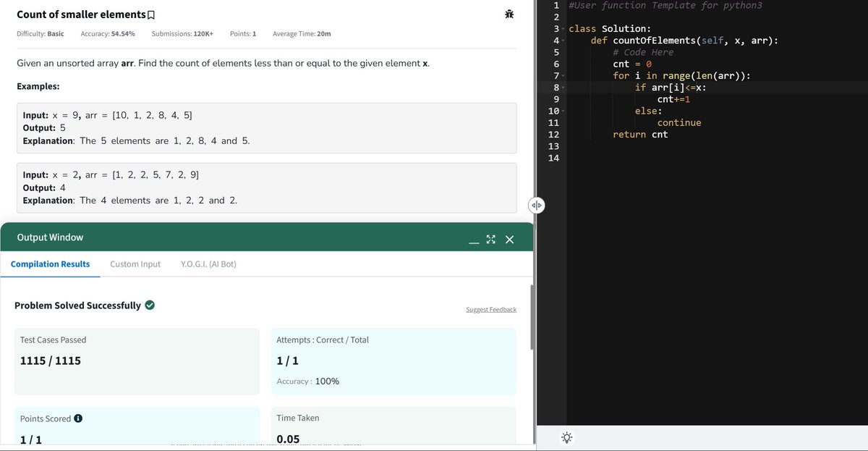Collapse the if block fold arrow on line 8

(x=563, y=88)
